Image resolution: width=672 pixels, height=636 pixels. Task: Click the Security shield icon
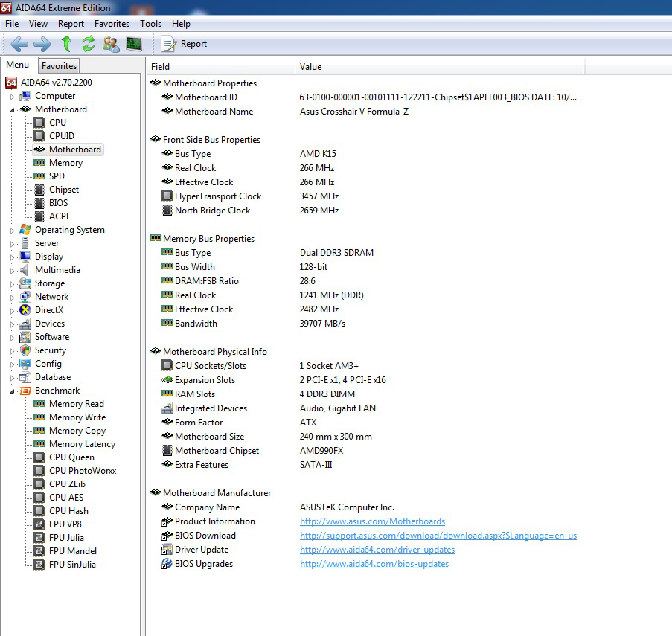pos(25,350)
